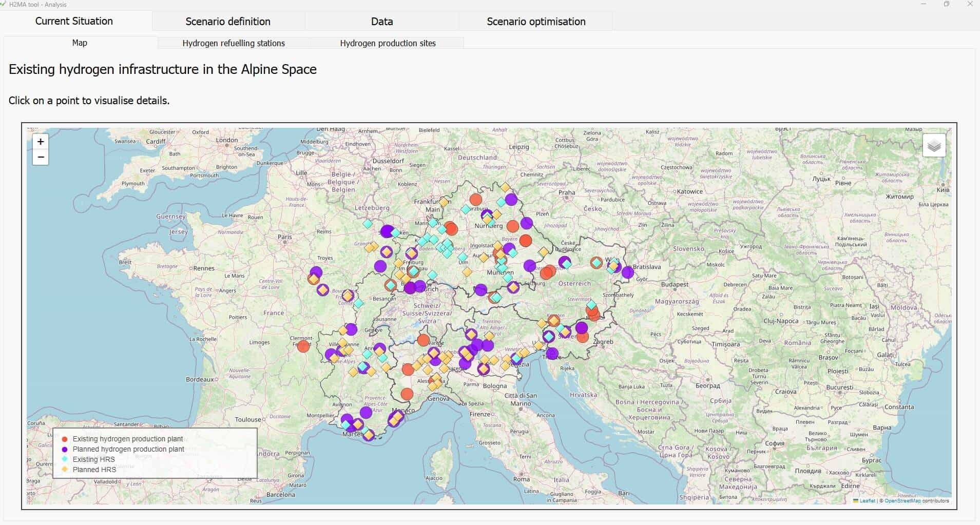Open the OpenStreetMap attribution link
The height and width of the screenshot is (525, 980).
point(902,501)
